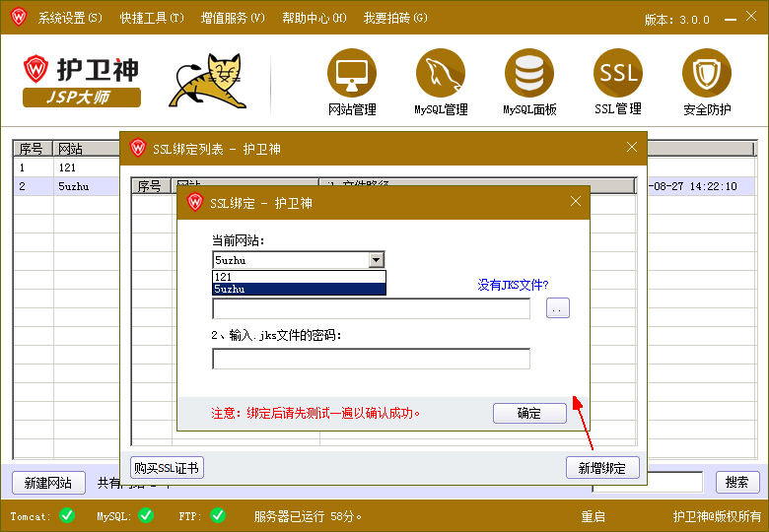Open the 快捷工具(T) menu

tap(152, 18)
